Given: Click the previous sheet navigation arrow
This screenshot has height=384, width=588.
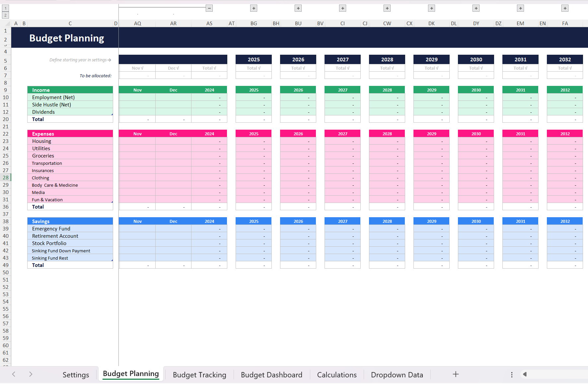Looking at the screenshot, I should pos(14,374).
